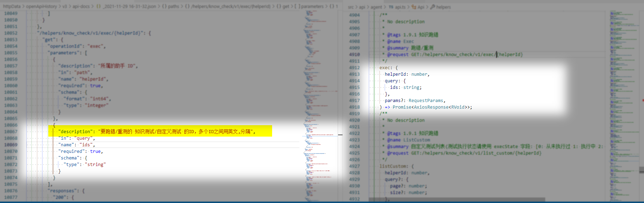Click the right editor minimap
This screenshot has width=644, height=203.
[x=624, y=105]
